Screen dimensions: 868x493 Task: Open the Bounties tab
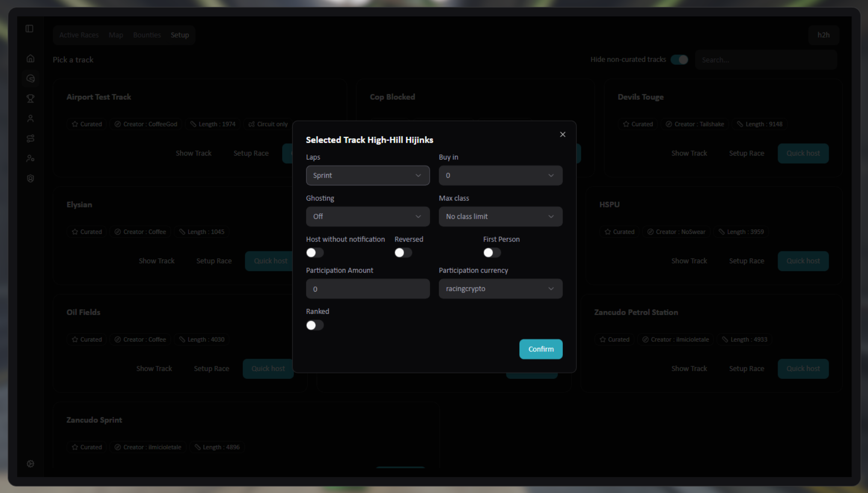click(x=147, y=35)
